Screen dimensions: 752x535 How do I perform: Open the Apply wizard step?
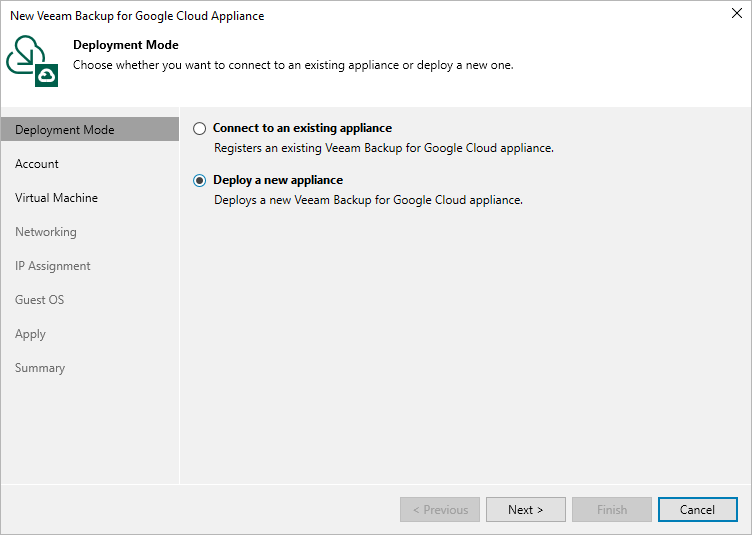[x=30, y=334]
